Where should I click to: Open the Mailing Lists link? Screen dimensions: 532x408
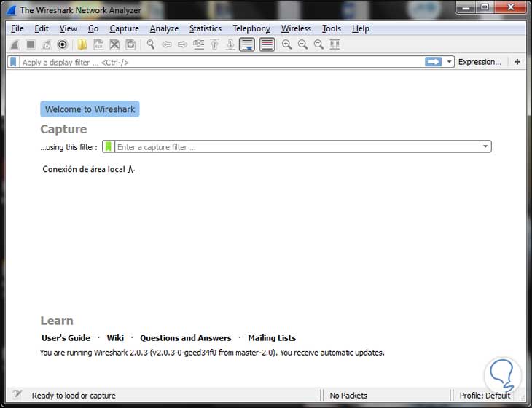tap(272, 338)
